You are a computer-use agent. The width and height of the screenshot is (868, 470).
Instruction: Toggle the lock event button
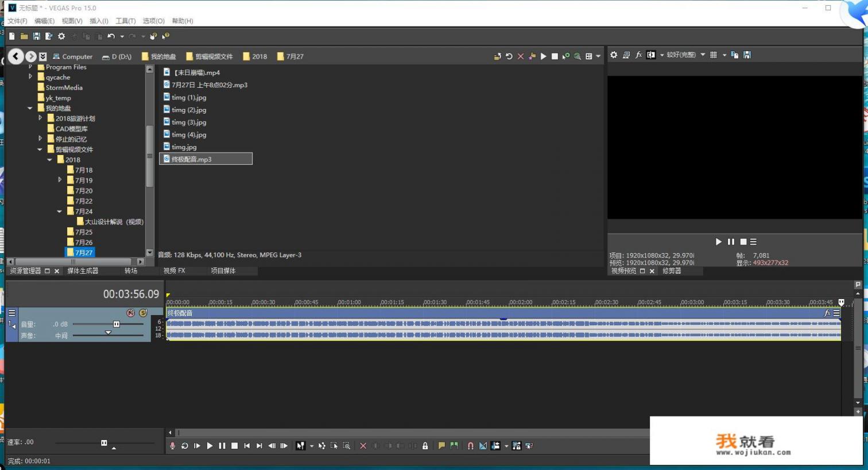coord(425,446)
